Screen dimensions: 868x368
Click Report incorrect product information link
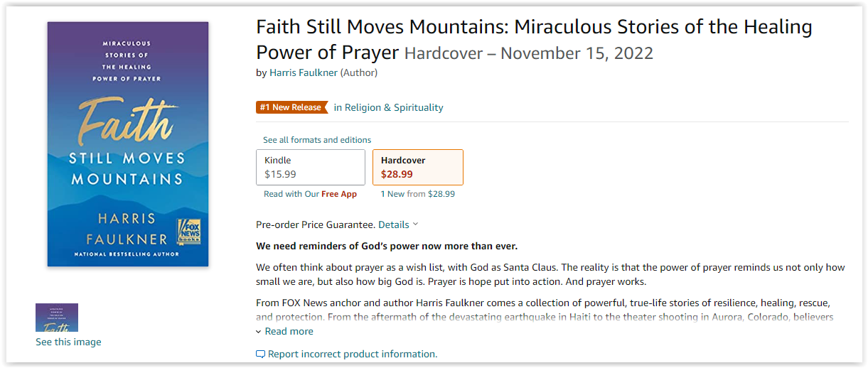(353, 354)
